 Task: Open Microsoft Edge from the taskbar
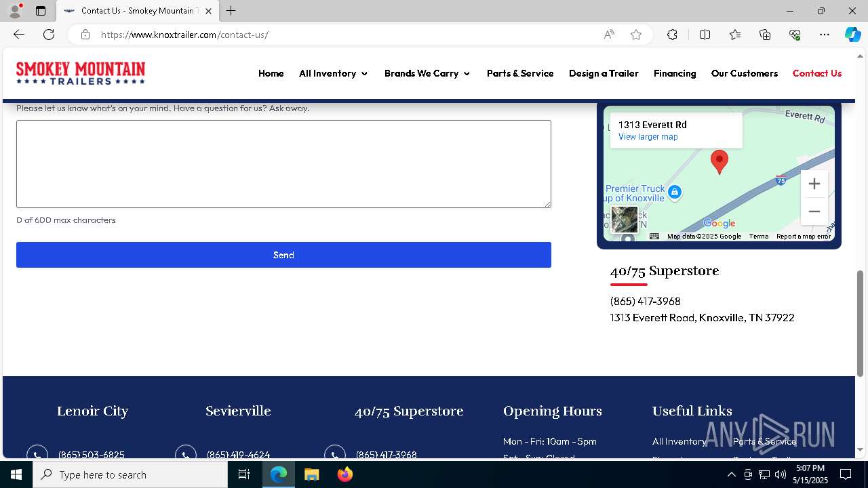pos(279,474)
